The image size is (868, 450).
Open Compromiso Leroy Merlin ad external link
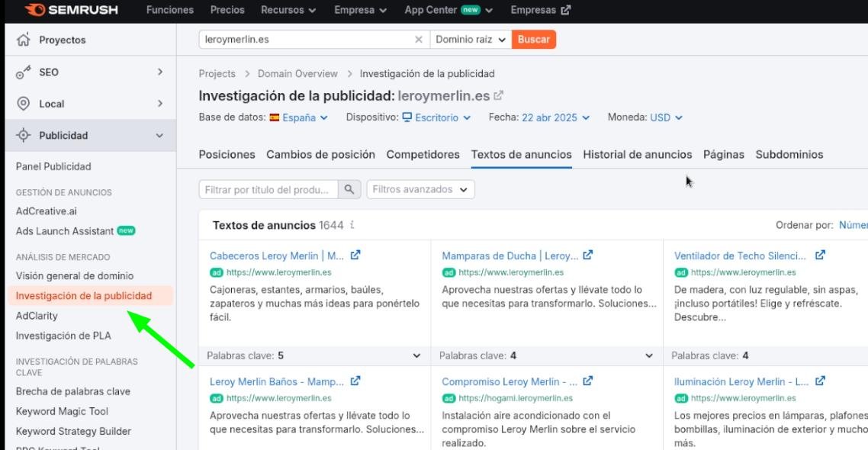click(587, 381)
